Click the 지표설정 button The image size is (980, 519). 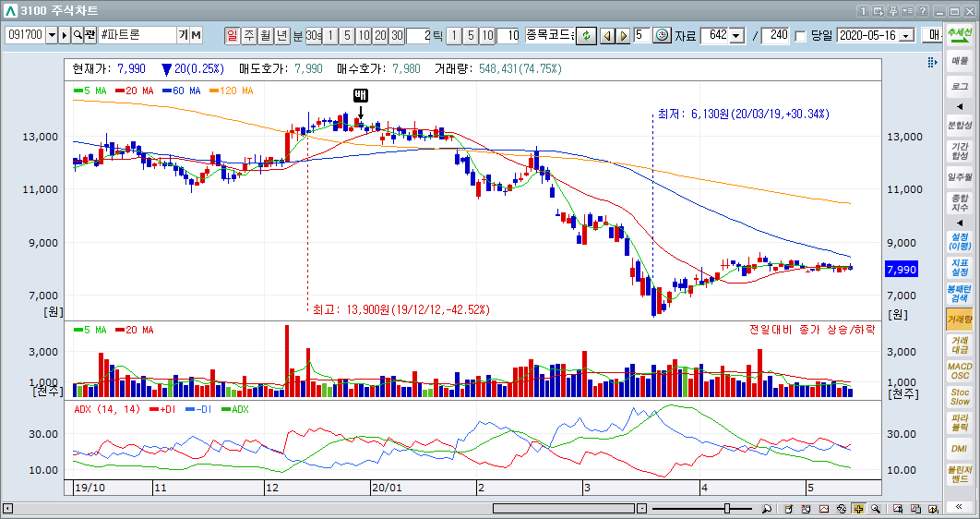(960, 267)
